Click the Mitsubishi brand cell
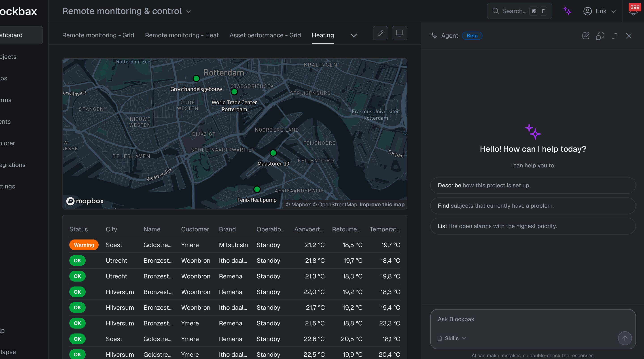This screenshot has height=359, width=644. [233, 245]
